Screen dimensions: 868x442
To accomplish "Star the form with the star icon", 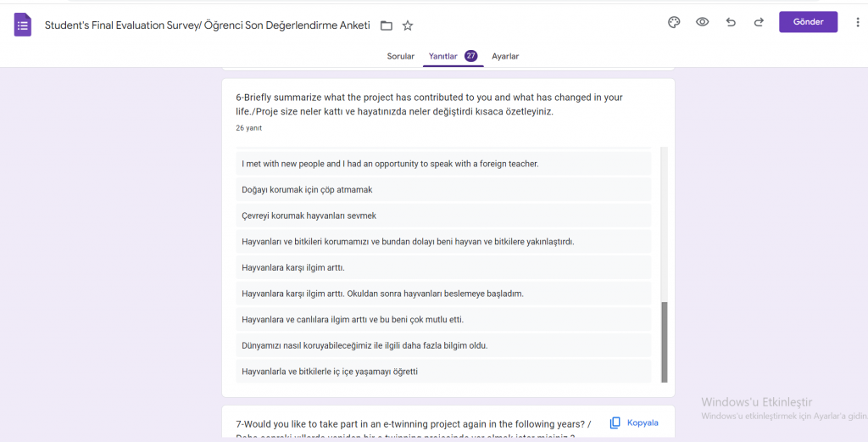I will pyautogui.click(x=408, y=25).
